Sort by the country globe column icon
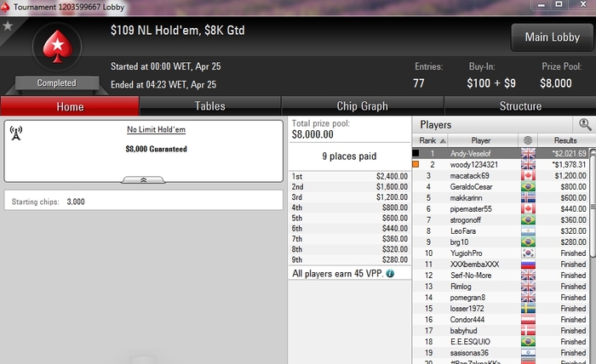This screenshot has width=596, height=364. (x=528, y=140)
